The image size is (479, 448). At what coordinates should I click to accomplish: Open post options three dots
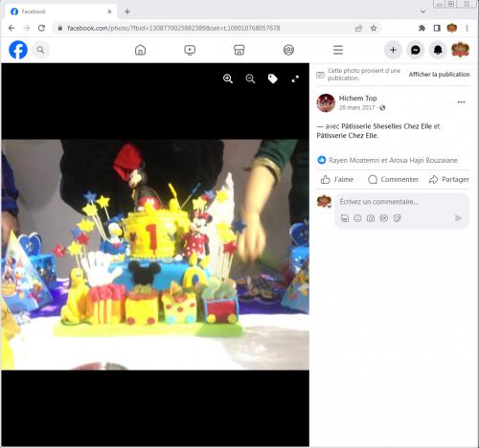pos(461,102)
